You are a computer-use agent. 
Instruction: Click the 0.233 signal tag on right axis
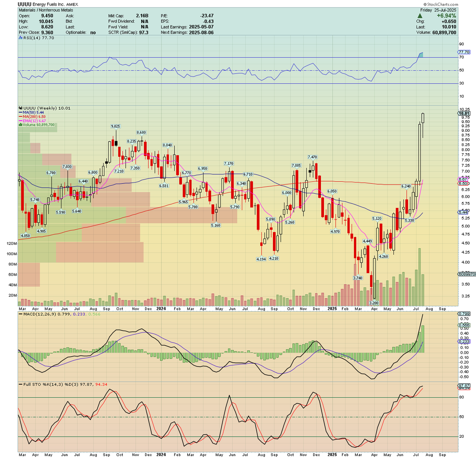(x=464, y=342)
